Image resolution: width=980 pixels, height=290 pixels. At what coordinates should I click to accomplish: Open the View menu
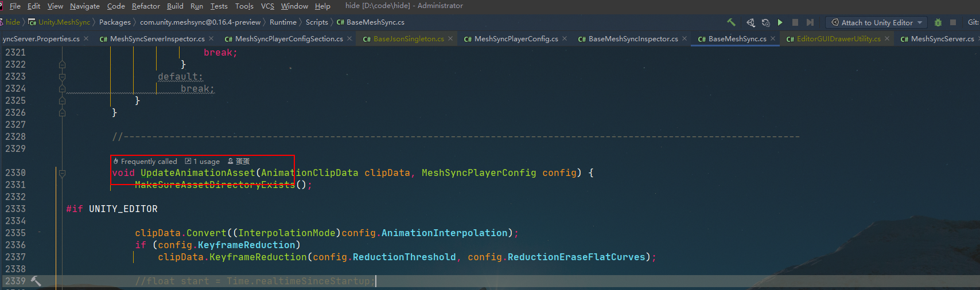click(55, 6)
